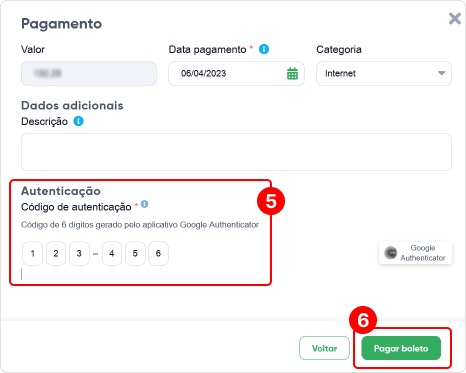
Task: Click the blurred Valor input field
Action: point(89,73)
